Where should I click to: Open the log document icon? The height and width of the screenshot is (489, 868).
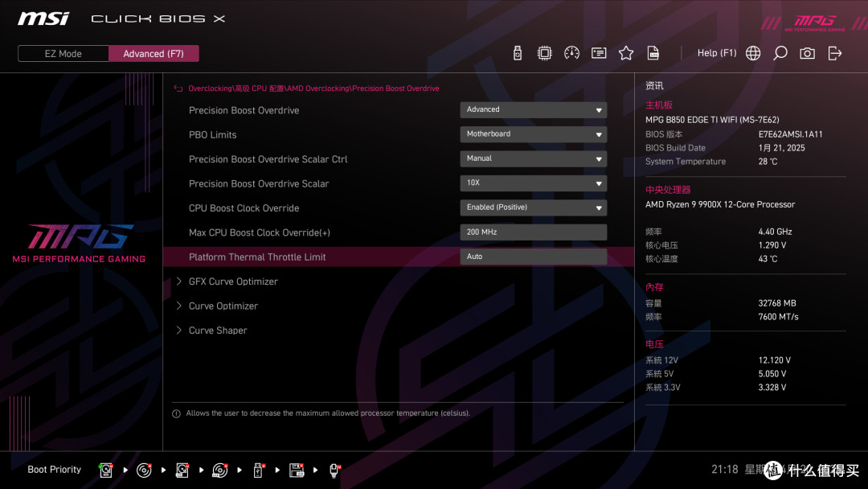(x=653, y=53)
